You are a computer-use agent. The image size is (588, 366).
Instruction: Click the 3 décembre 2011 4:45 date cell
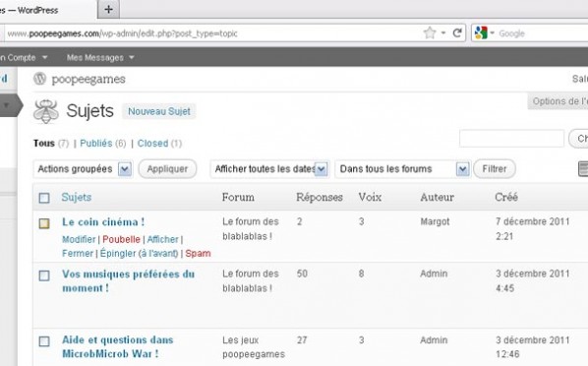point(533,280)
